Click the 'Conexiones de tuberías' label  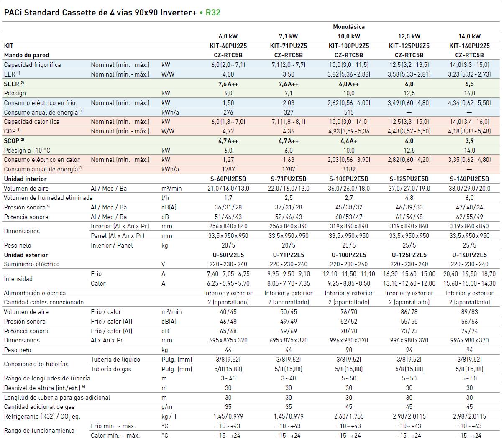pos(36,364)
